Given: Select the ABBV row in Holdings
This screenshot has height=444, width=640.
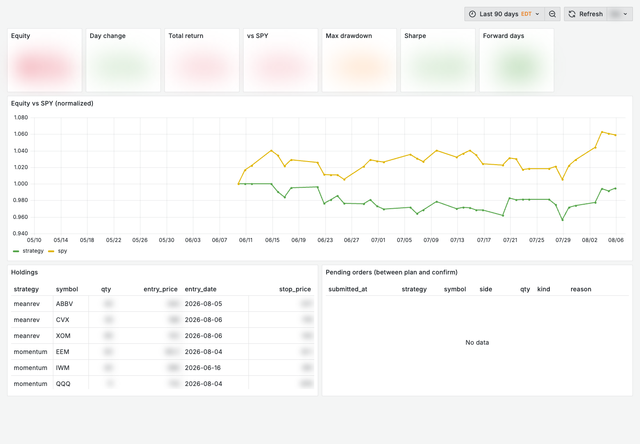Looking at the screenshot, I should [162, 304].
